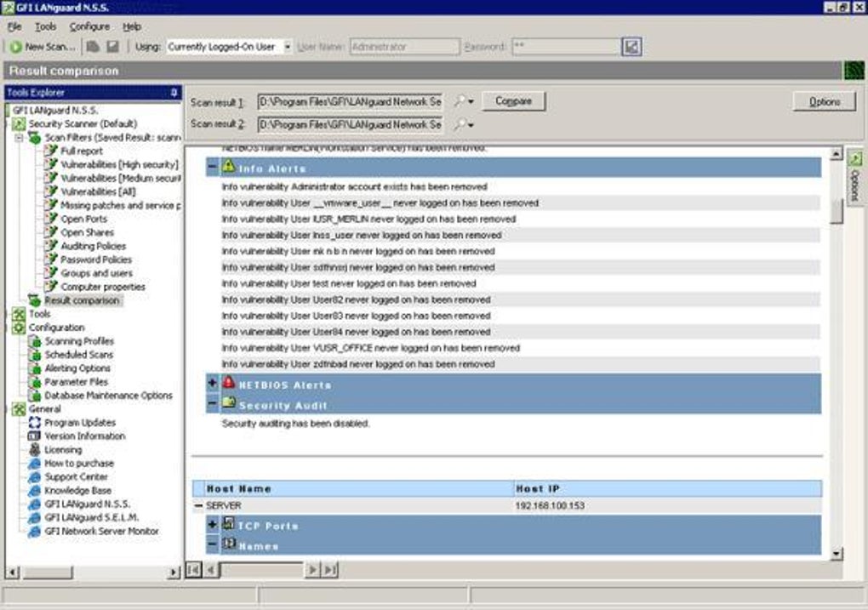Click Scan result 2 path field
Viewport: 868px width, 610px height.
coord(350,124)
